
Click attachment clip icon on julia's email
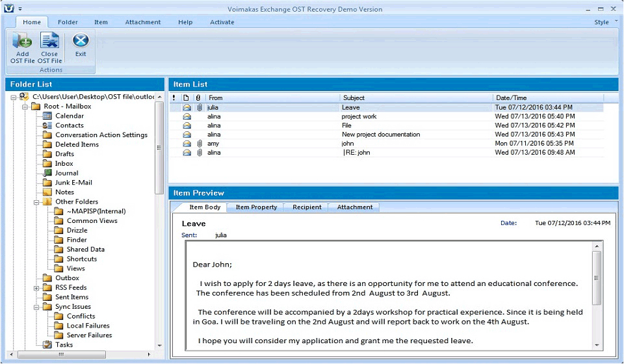(200, 107)
